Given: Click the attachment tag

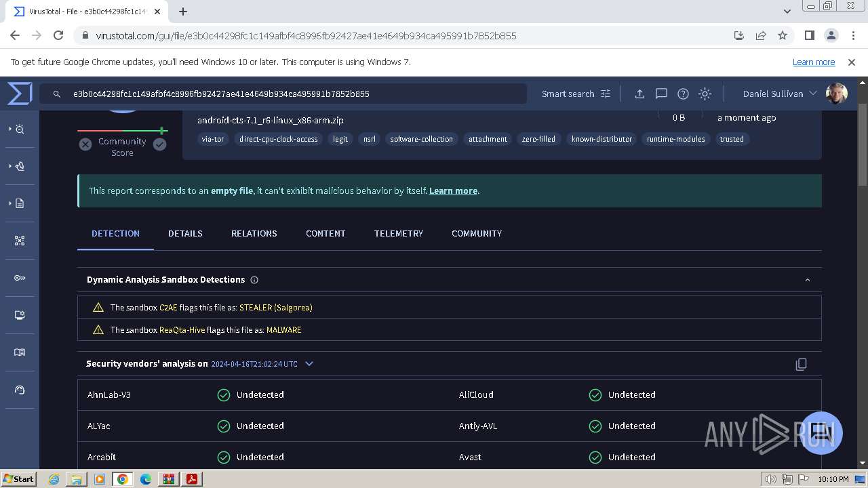Looking at the screenshot, I should pos(488,139).
